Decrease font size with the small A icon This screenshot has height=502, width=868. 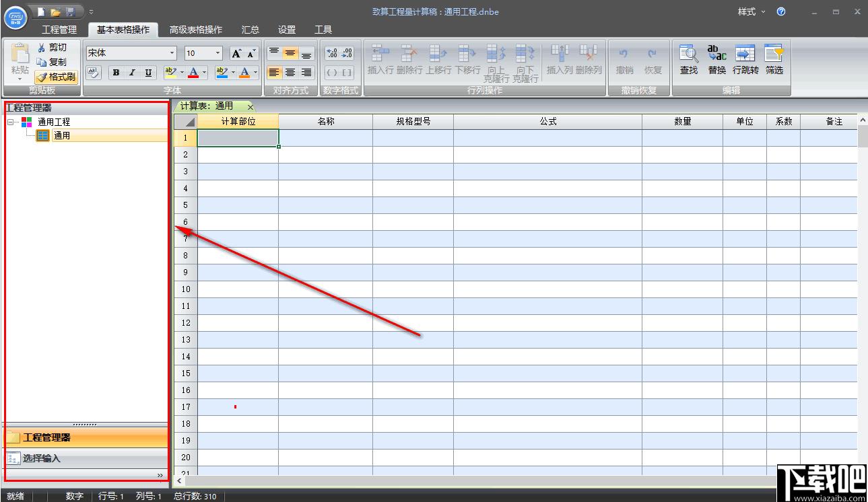[251, 53]
